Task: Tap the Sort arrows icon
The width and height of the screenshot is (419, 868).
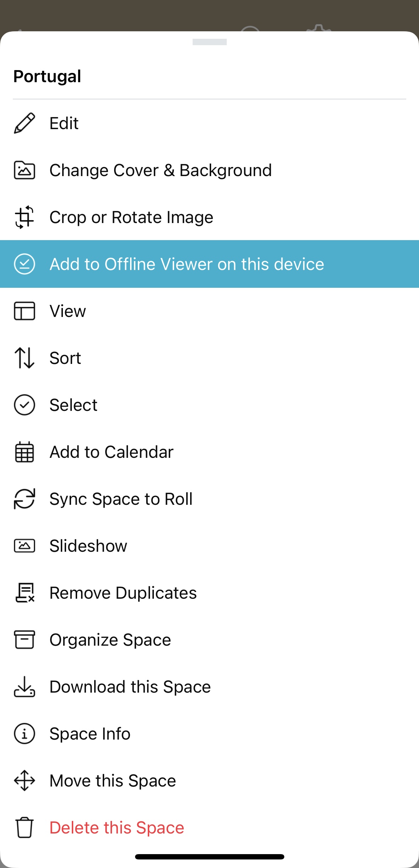Action: [24, 358]
